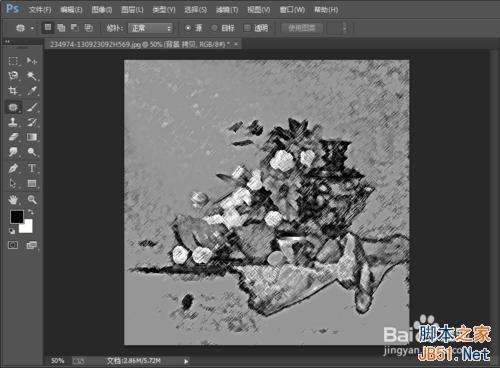Open the 修补 mode dropdown showing 正常
Screen dimensions: 500x368
click(150, 28)
